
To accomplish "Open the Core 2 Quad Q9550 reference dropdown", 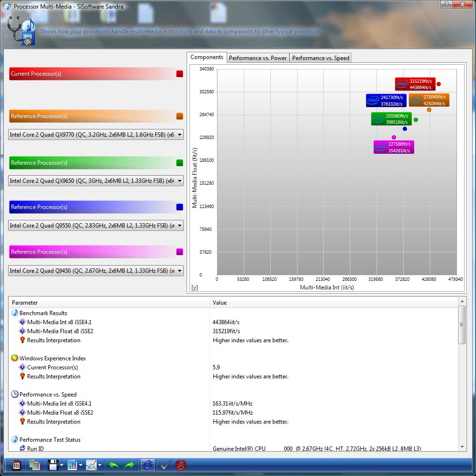I will (96, 226).
